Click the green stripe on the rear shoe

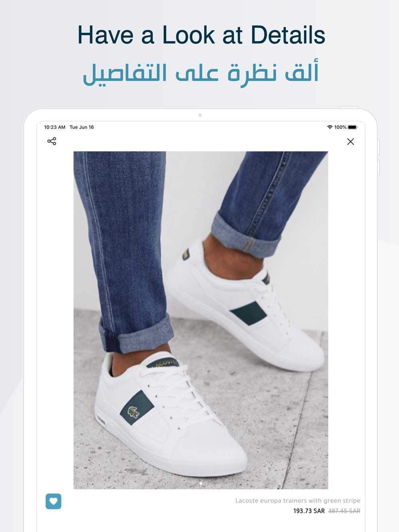(248, 313)
